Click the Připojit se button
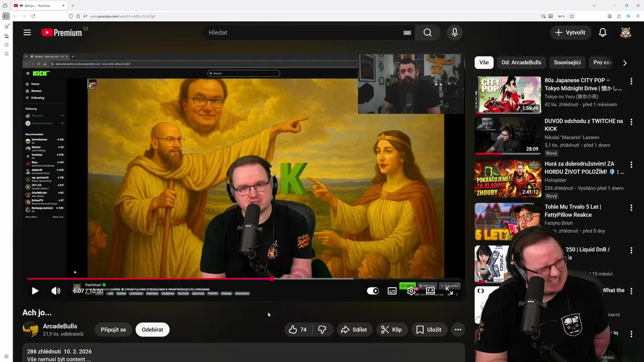The image size is (644, 362). pos(113,330)
